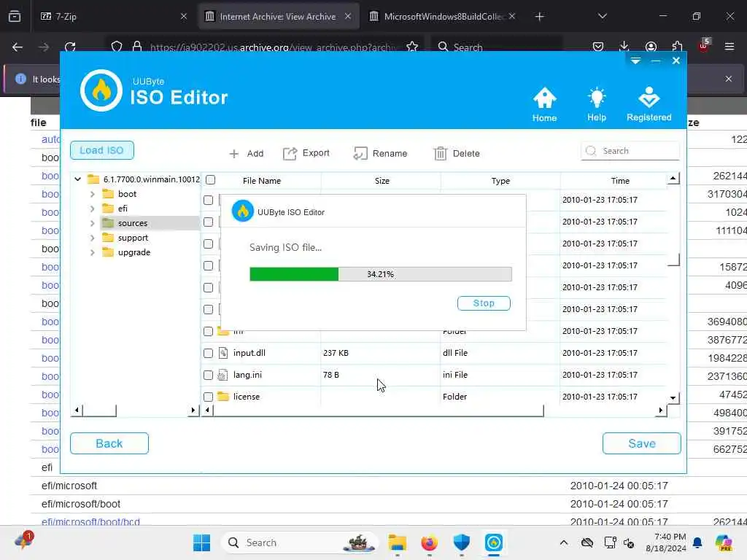747x560 pixels.
Task: Open efi/microsoft/boot/bcd link in browser
Action: coord(90,522)
